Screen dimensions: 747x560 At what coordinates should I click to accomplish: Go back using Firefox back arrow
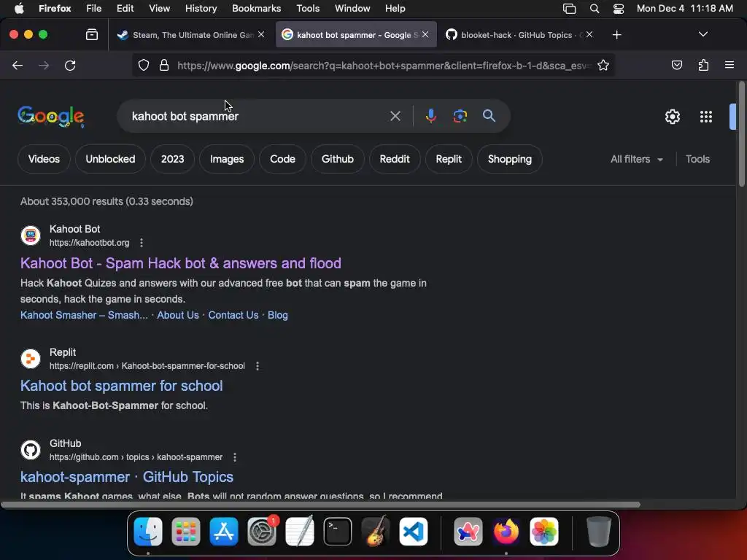coord(18,65)
